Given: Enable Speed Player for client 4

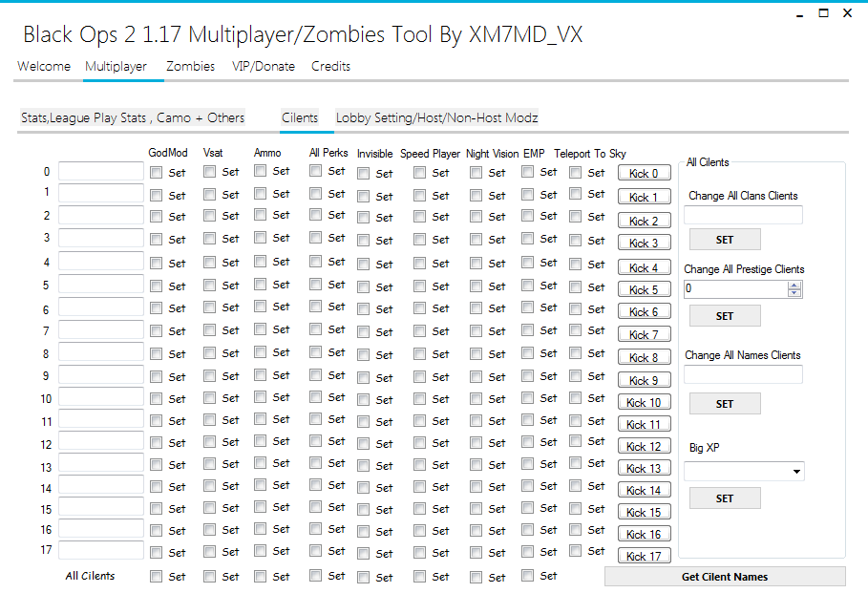Looking at the screenshot, I should [x=419, y=264].
